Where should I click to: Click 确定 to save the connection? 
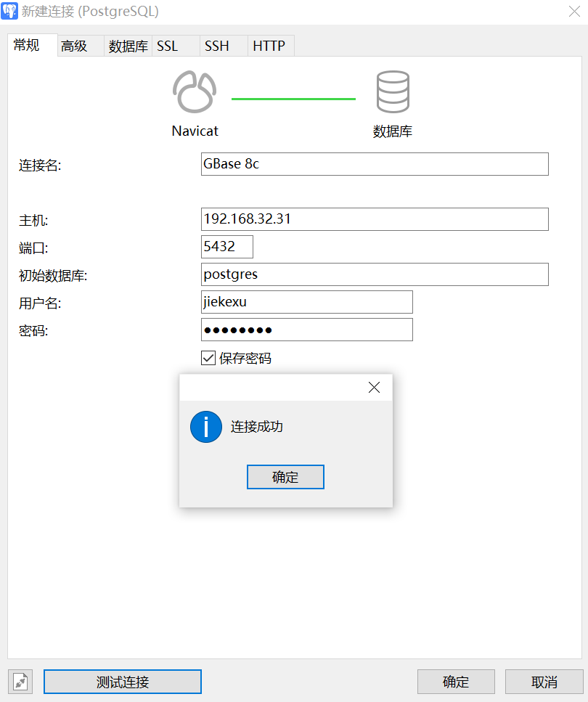pyautogui.click(x=456, y=681)
